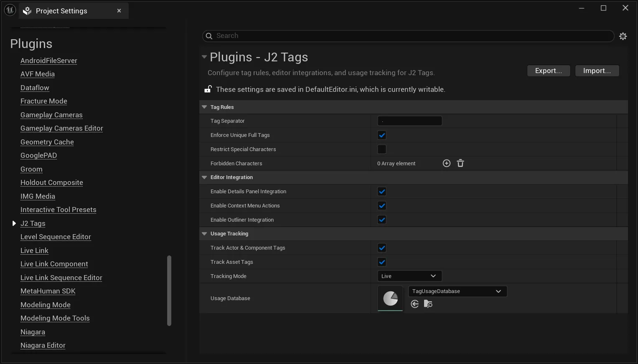Collapse the Editor Integration section
This screenshot has width=638, height=364.
point(204,177)
